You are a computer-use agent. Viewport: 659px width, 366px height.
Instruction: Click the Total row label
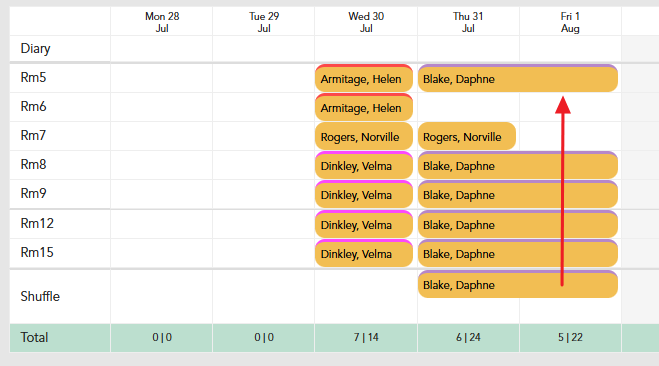pos(34,337)
